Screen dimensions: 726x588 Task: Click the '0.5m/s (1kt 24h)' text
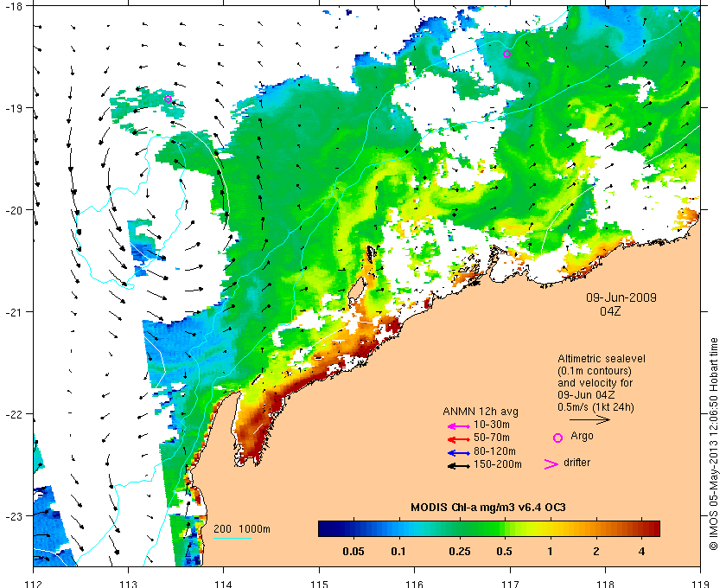[595, 407]
